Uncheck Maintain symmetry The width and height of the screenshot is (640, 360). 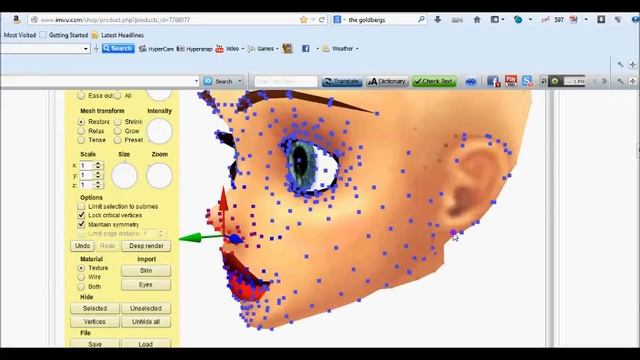[x=81, y=224]
